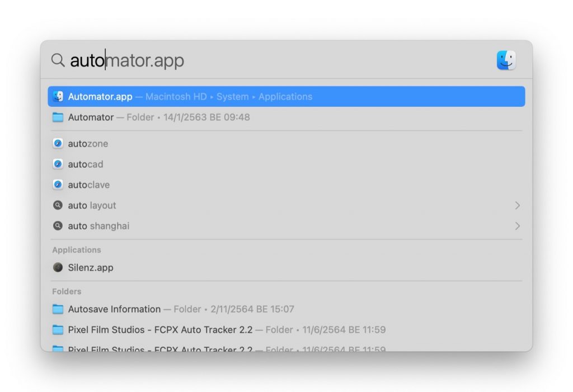Click the search icon beside auto shanghai
The height and width of the screenshot is (392, 573).
[58, 226]
